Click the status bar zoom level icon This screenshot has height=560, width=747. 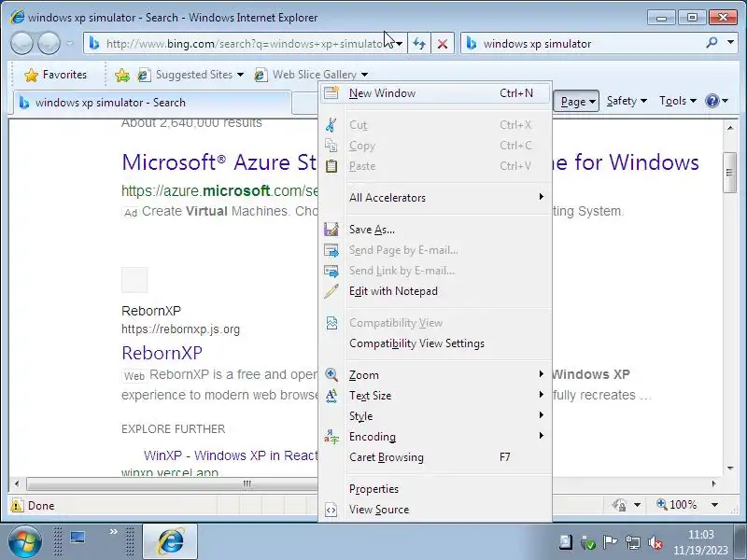coord(662,504)
